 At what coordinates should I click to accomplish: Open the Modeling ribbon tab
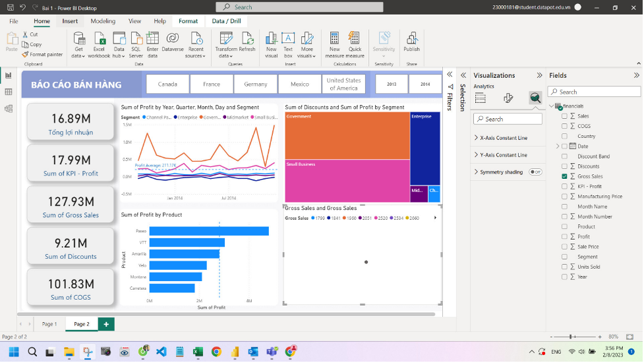[x=103, y=21]
